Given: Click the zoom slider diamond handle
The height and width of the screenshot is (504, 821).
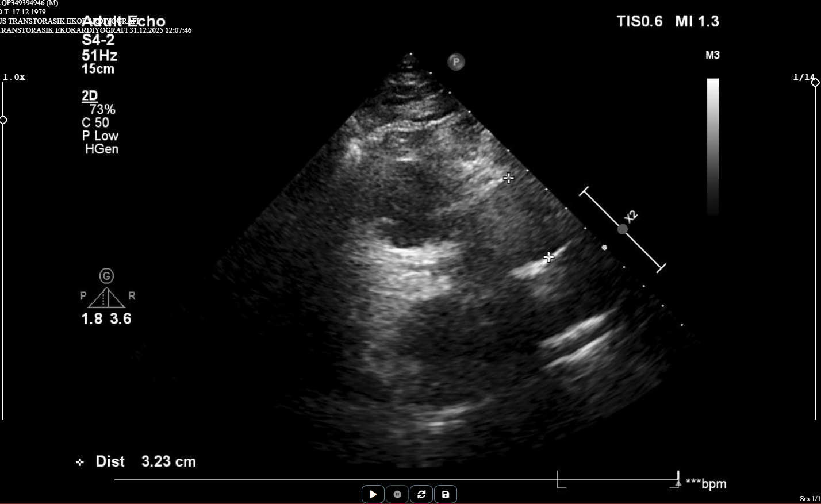Looking at the screenshot, I should (x=3, y=120).
